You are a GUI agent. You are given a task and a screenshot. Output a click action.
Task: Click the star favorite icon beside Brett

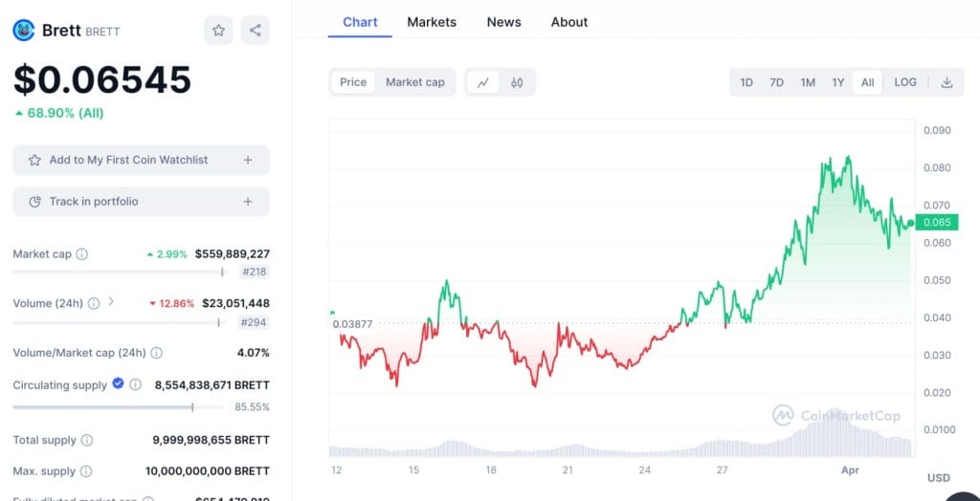(x=218, y=31)
